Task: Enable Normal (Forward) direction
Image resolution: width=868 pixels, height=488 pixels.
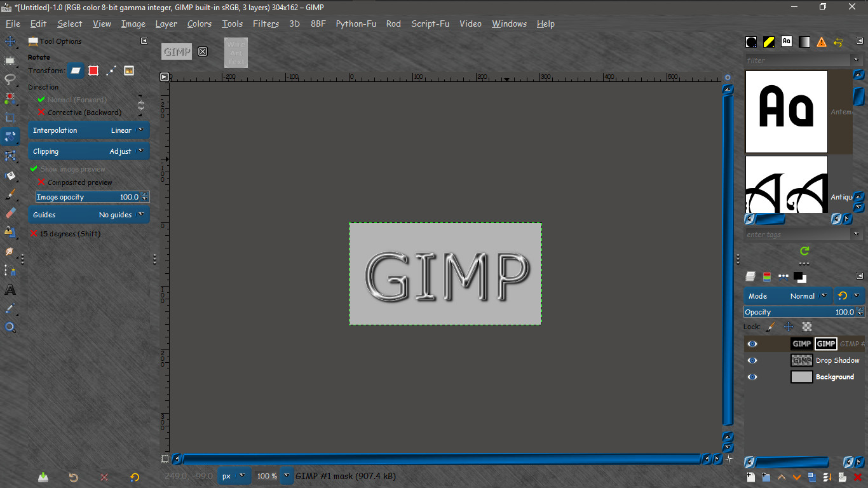Action: 72,100
